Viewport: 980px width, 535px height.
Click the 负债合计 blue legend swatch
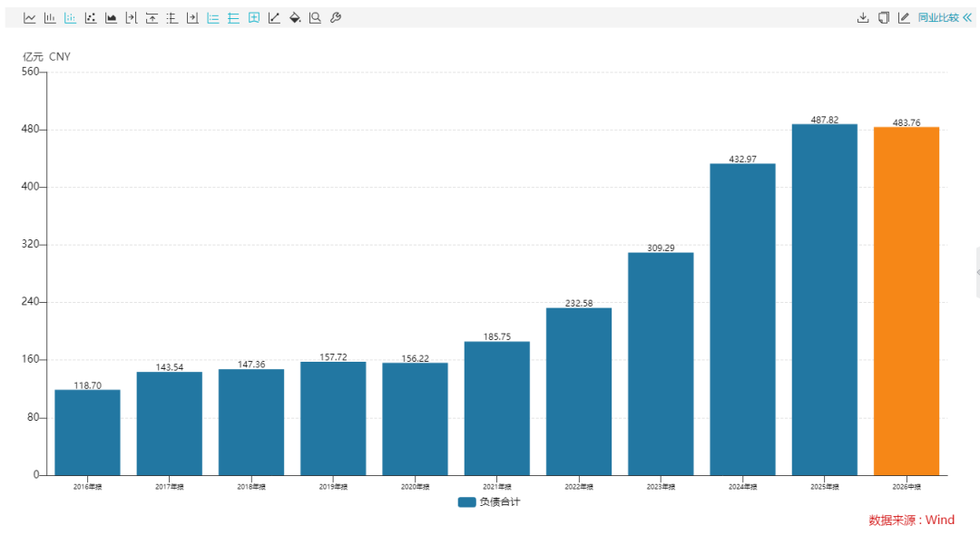pos(467,502)
